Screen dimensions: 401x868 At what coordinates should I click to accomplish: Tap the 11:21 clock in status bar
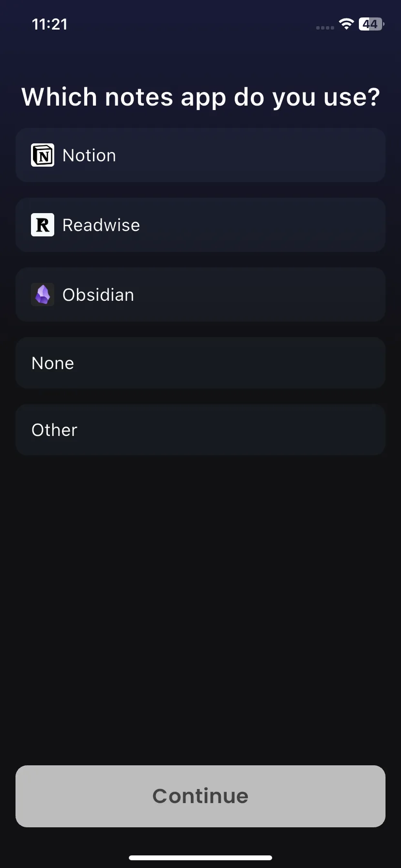tap(49, 24)
